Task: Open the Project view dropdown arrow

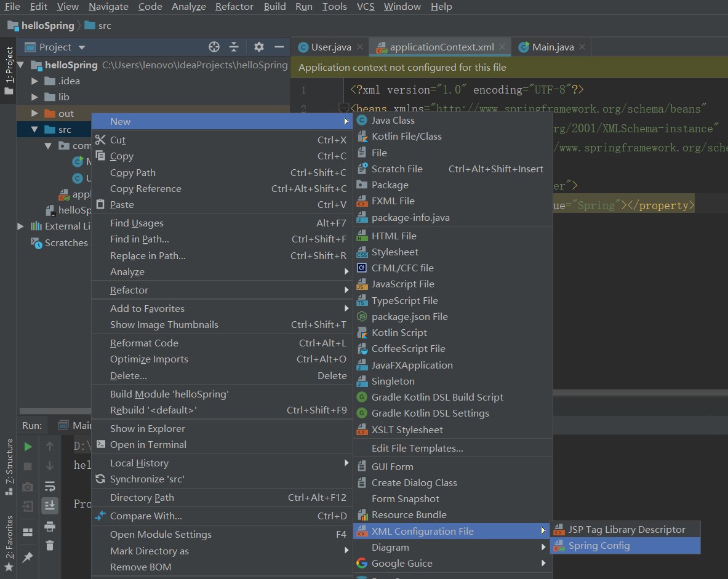Action: tap(82, 47)
